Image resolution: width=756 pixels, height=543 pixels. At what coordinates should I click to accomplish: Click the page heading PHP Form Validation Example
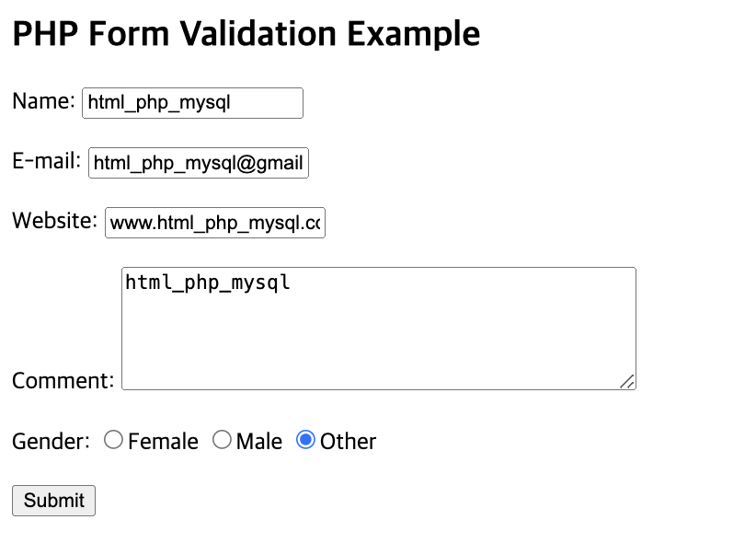246,33
